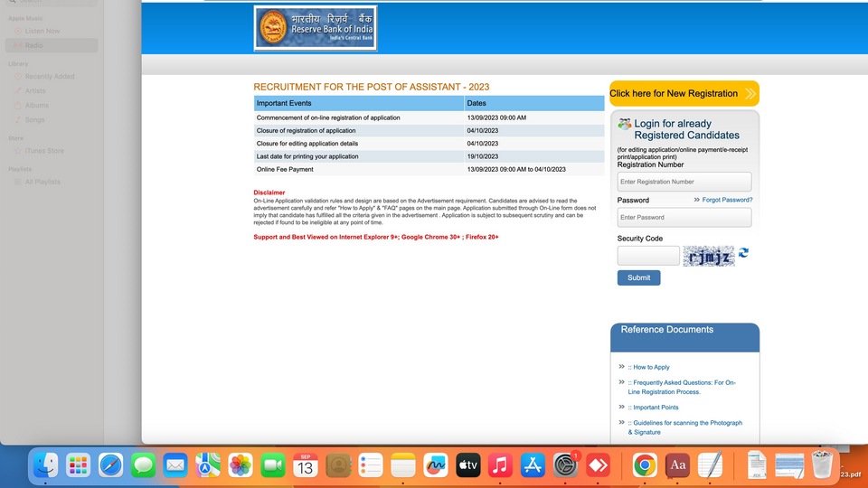Viewport: 868px width, 488px height.
Task: Open the PDF document stack in Dock
Action: pos(757,465)
